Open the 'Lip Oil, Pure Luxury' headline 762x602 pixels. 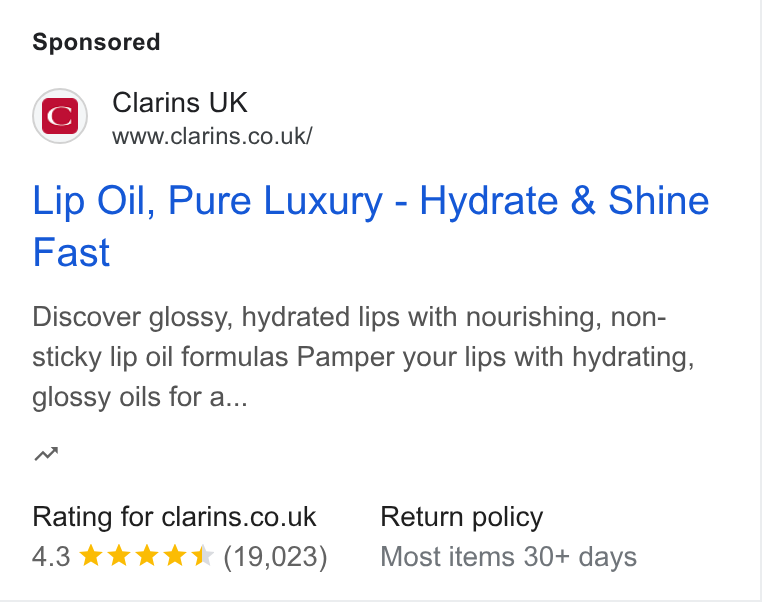[x=371, y=226]
